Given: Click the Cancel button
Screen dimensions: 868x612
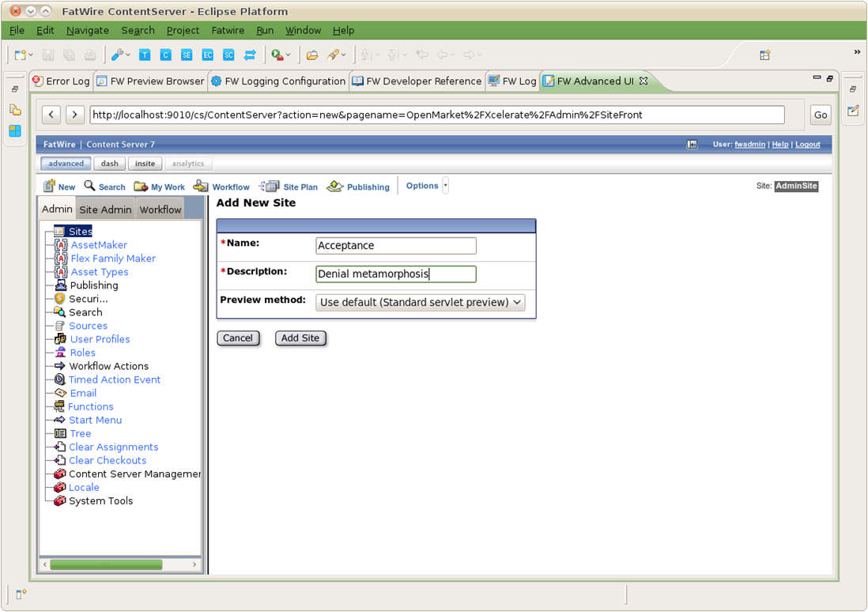Looking at the screenshot, I should pos(238,338).
